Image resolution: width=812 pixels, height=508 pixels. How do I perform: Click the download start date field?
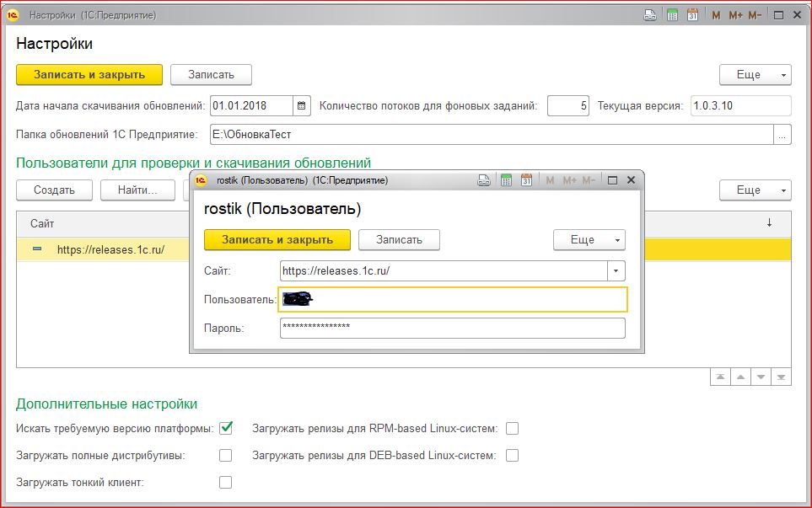[251, 106]
